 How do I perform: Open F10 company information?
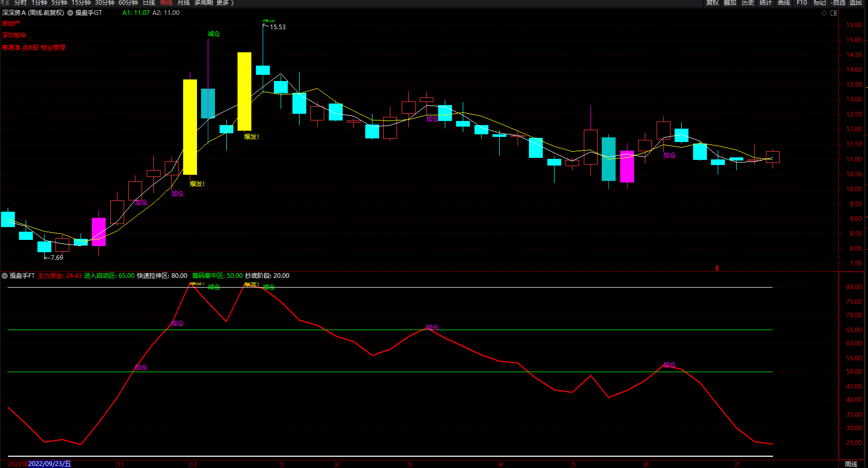point(802,3)
